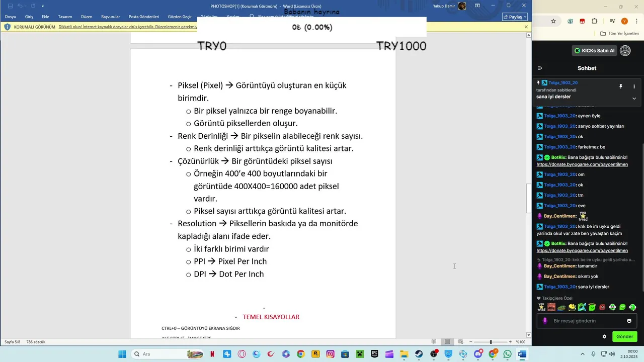Click the Word zoom slider handle
The height and width of the screenshot is (362, 644).
coord(491,342)
